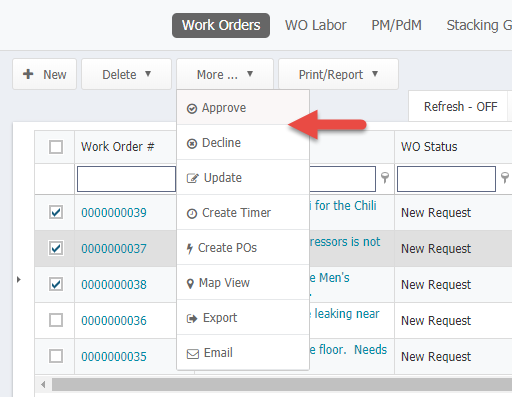
Task: Click New Request status for 0000000038
Action: (x=436, y=285)
